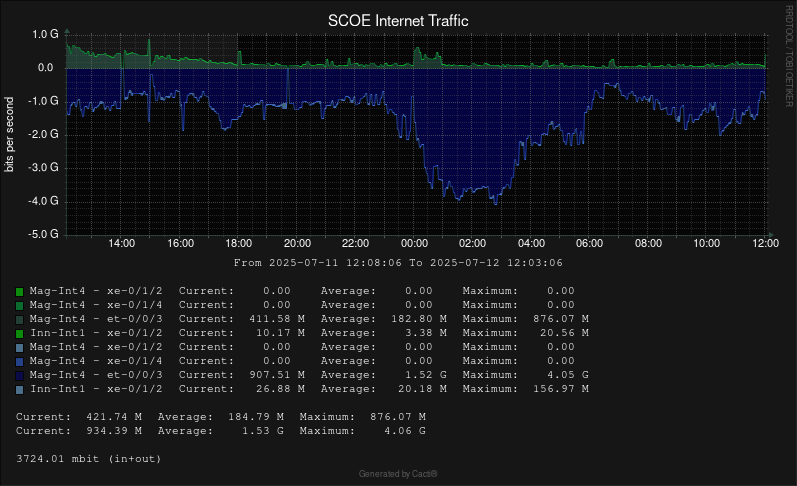Click the '-2.0 G' y-axis label

click(43, 134)
